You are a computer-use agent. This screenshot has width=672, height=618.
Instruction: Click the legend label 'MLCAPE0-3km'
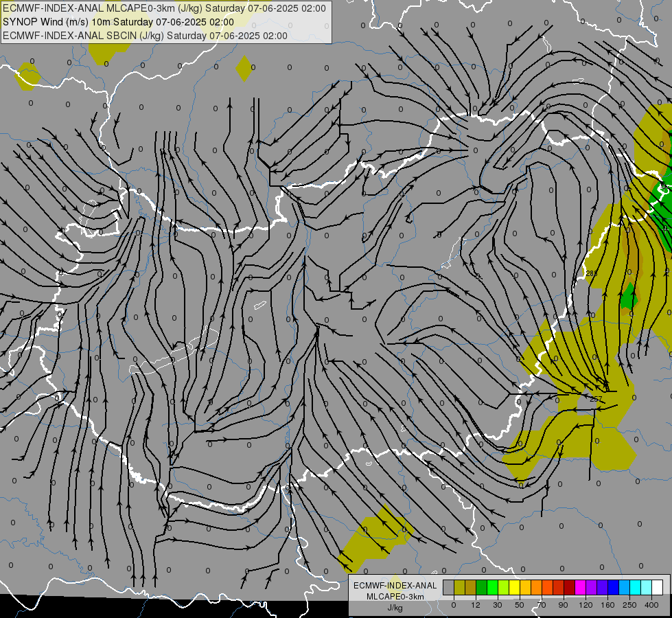[395, 597]
